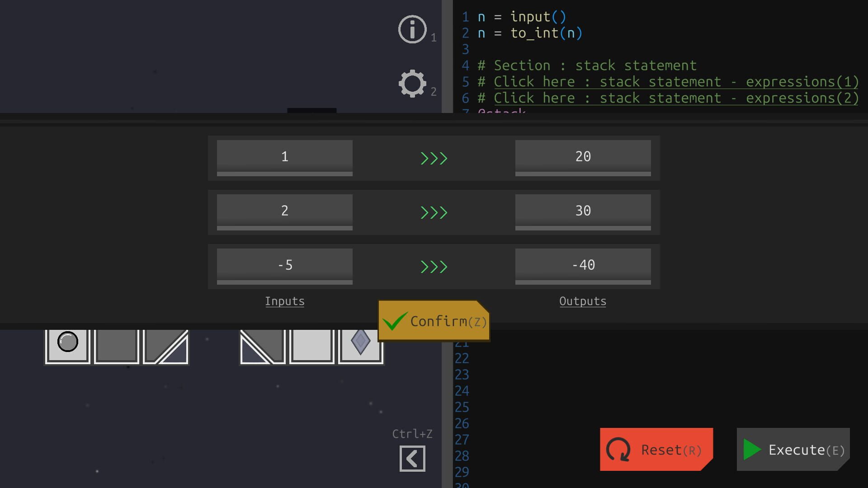The width and height of the screenshot is (868, 488).
Task: Select the white blank tile
Action: tap(312, 346)
